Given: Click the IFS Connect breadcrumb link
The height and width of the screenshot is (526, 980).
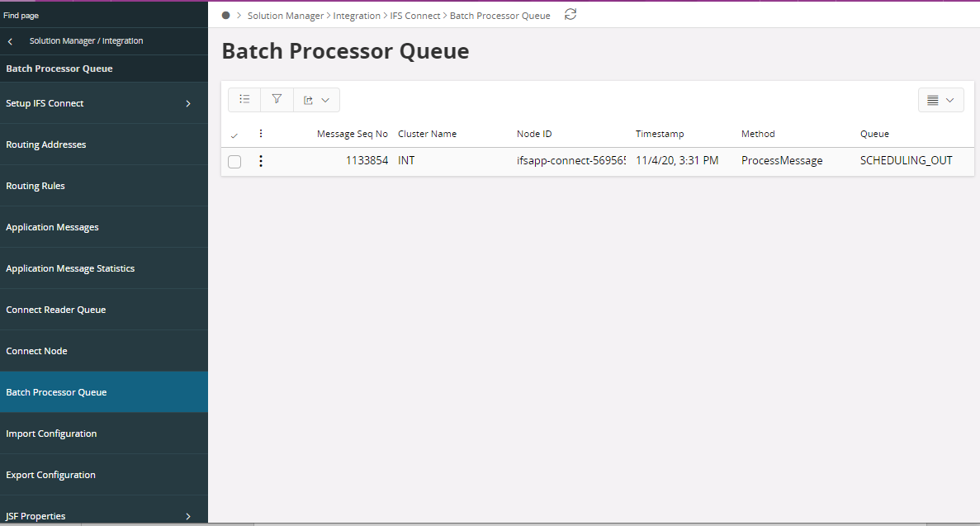Looking at the screenshot, I should 414,16.
